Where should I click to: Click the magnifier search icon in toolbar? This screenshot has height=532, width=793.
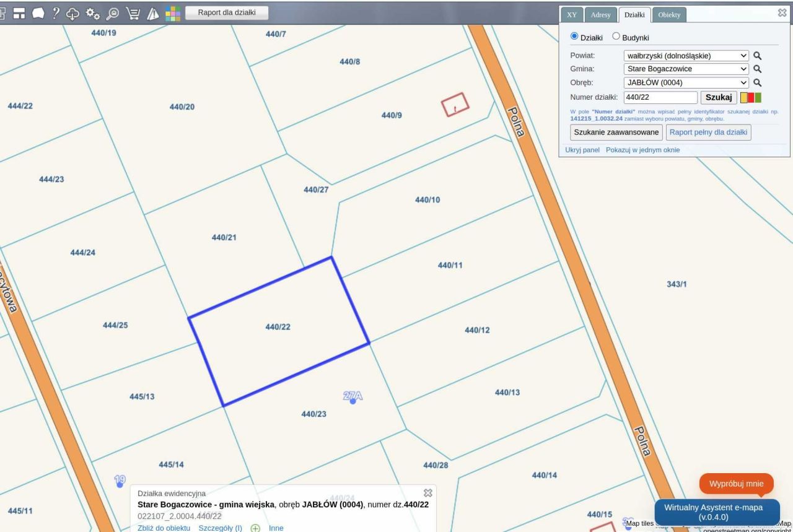113,14
